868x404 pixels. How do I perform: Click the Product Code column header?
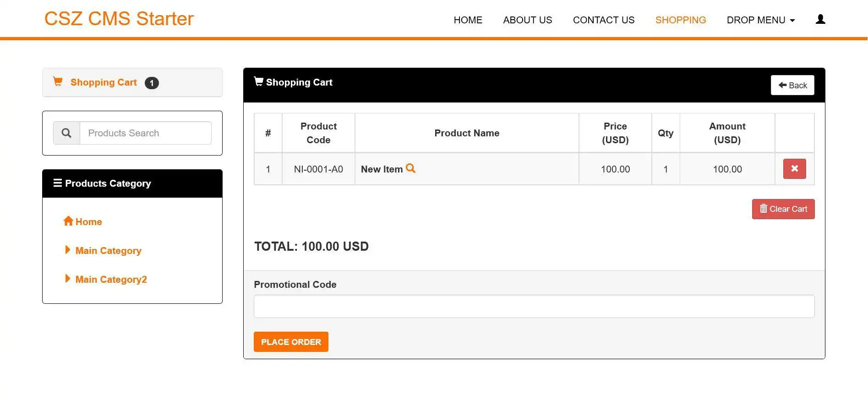pyautogui.click(x=318, y=133)
